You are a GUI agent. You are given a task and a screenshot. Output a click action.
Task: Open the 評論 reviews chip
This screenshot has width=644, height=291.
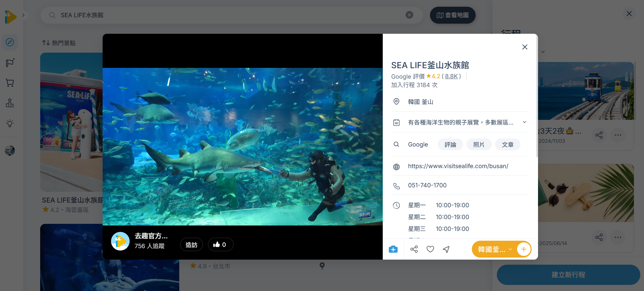[450, 144]
